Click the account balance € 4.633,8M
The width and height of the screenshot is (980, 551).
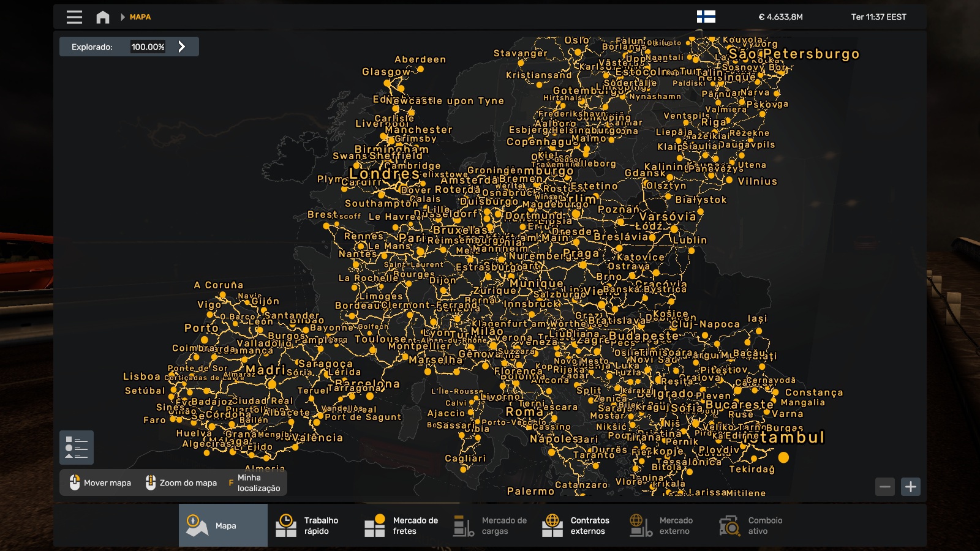coord(780,17)
